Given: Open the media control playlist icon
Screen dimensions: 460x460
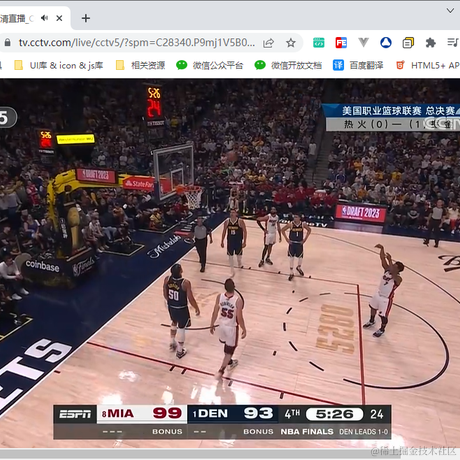Looking at the screenshot, I should (x=452, y=43).
